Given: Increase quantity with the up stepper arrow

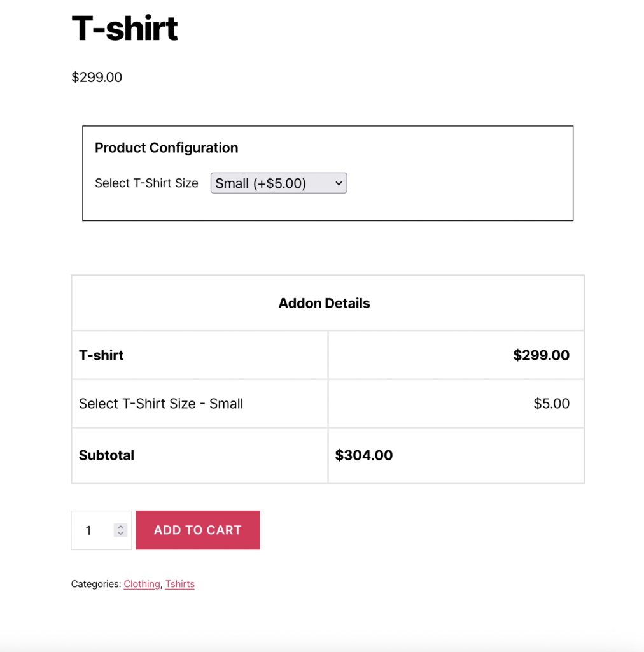Looking at the screenshot, I should click(121, 527).
